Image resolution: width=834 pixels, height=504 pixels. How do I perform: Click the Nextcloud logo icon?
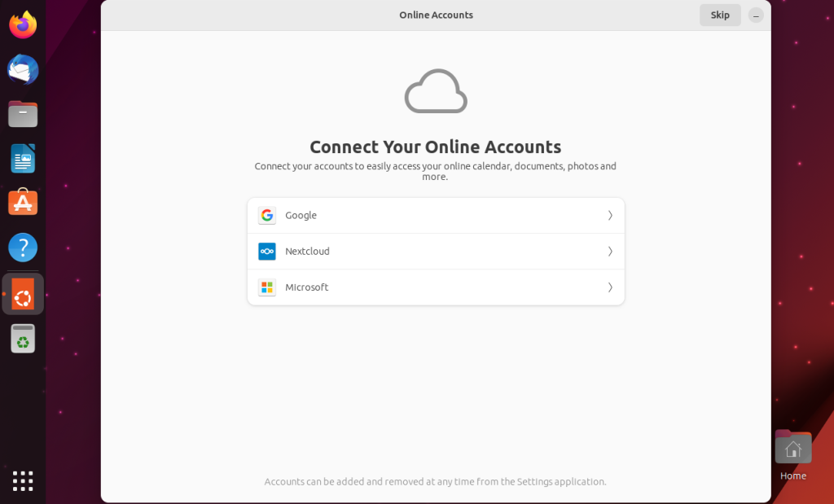pyautogui.click(x=267, y=252)
